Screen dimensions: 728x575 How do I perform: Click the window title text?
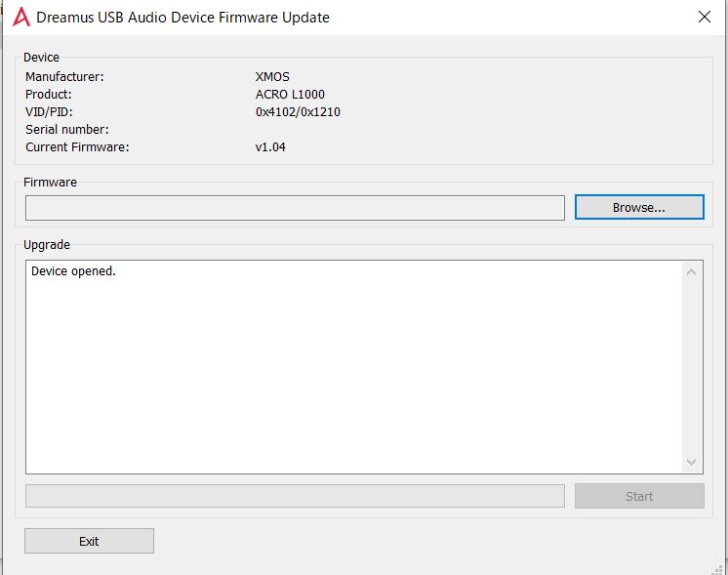pyautogui.click(x=182, y=18)
